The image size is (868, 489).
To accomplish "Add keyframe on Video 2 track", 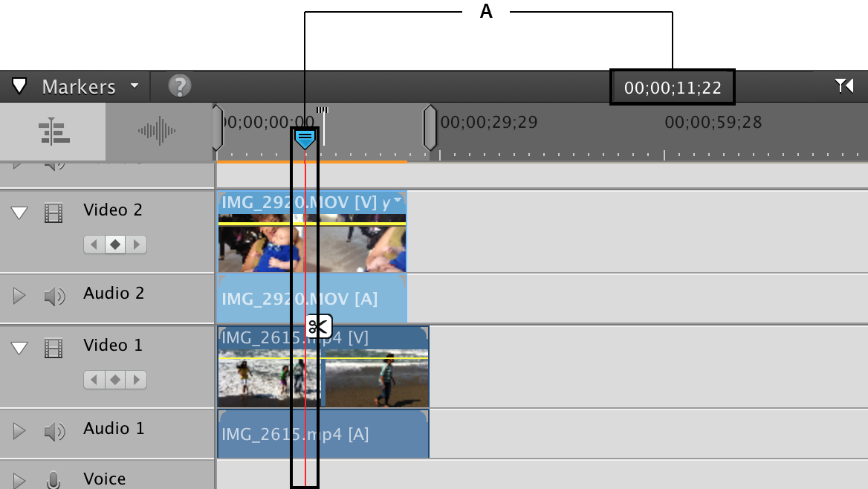I will 115,244.
